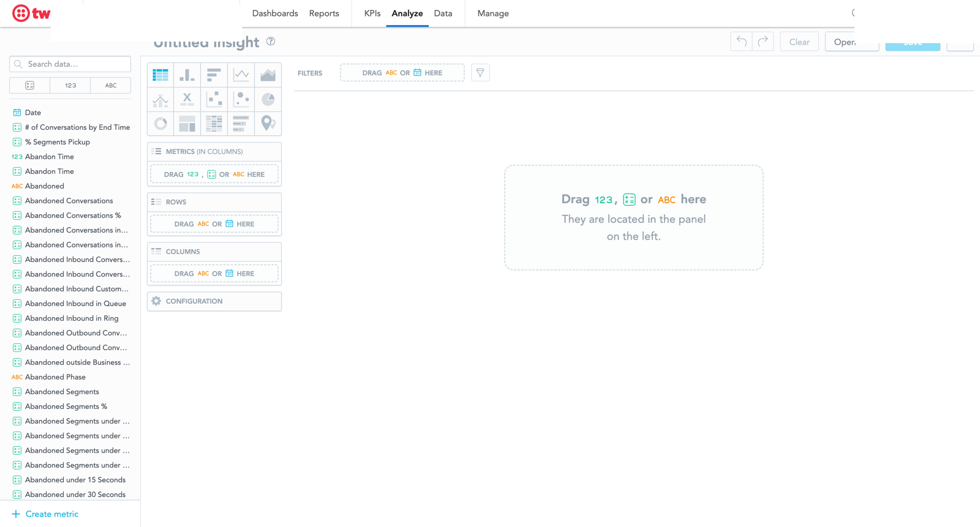Select the Scatter plot visualization
This screenshot has width=980, height=527.
(214, 99)
